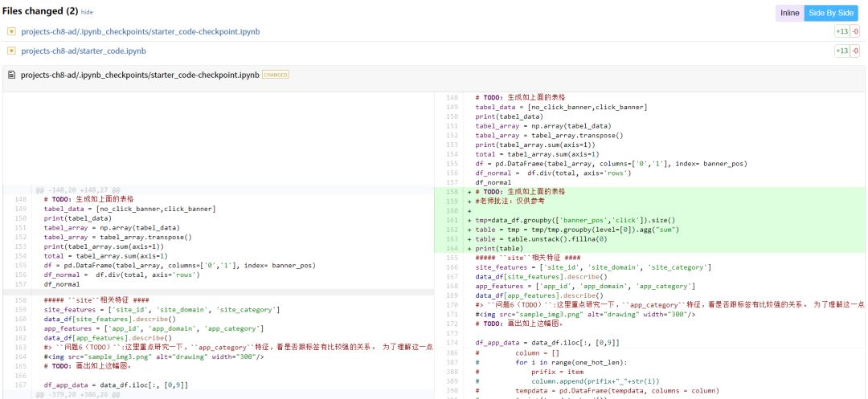Image resolution: width=868 pixels, height=399 pixels.
Task: Expand hunk header @@ -379,20 +386,26 @@
Action: click(77, 395)
